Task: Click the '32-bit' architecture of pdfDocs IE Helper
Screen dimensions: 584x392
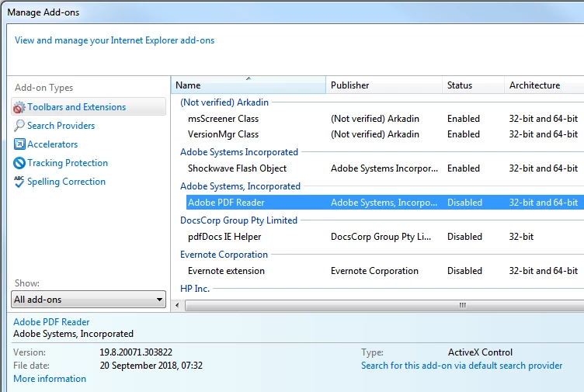Action: click(x=521, y=237)
